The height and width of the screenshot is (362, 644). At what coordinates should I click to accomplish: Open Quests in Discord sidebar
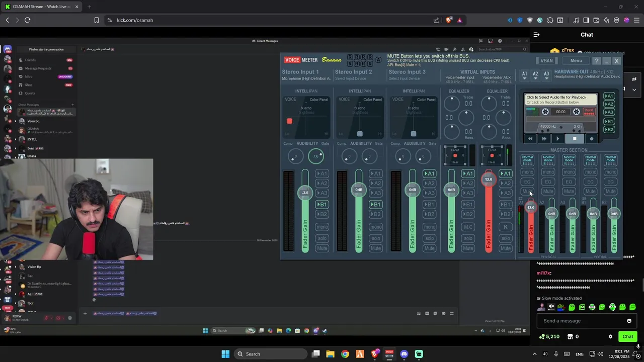pyautogui.click(x=46, y=93)
